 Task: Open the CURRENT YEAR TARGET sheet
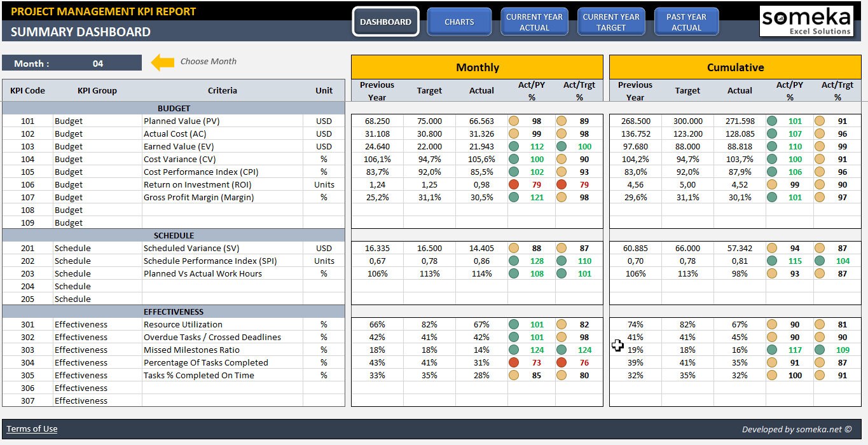click(611, 21)
